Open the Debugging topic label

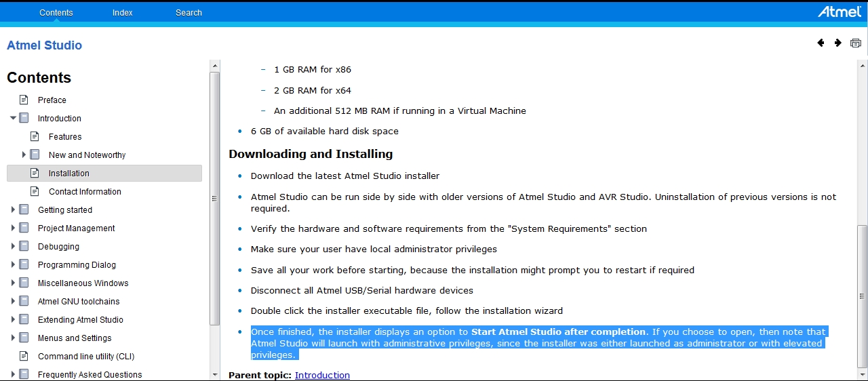58,246
